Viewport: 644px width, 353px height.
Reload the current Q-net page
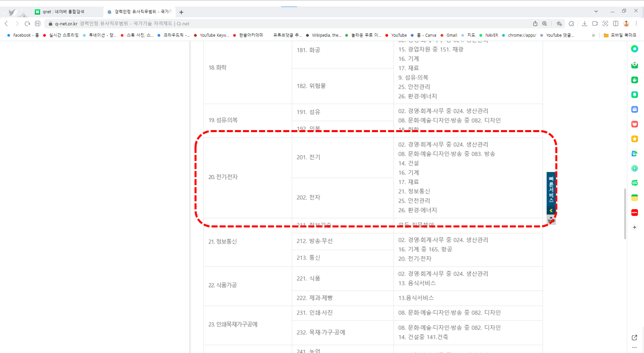27,24
